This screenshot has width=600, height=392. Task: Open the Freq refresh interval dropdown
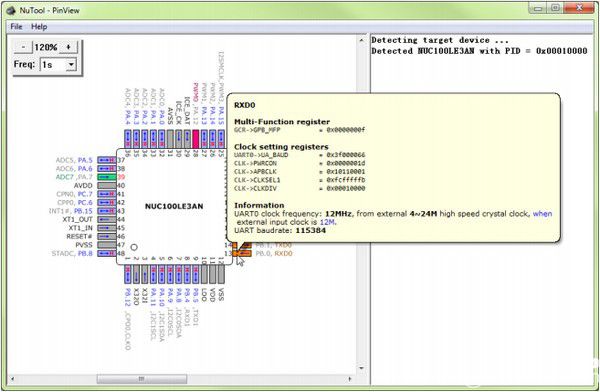[71, 65]
